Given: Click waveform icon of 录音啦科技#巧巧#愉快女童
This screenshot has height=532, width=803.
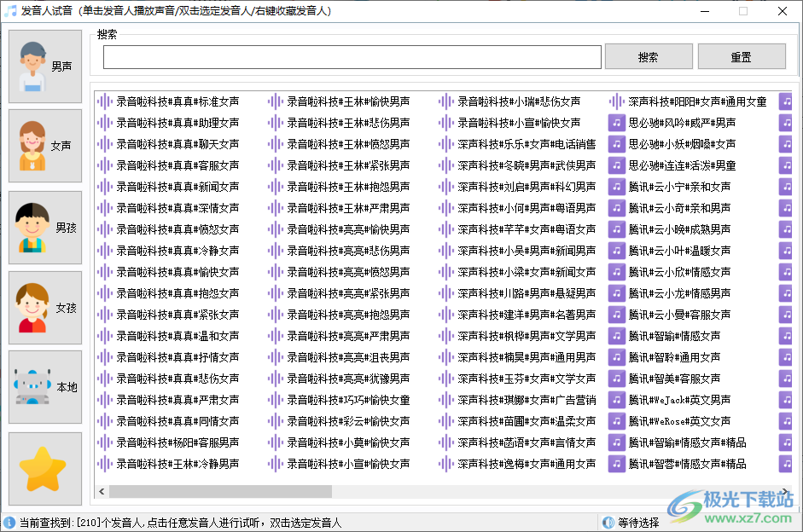Looking at the screenshot, I should (x=275, y=400).
